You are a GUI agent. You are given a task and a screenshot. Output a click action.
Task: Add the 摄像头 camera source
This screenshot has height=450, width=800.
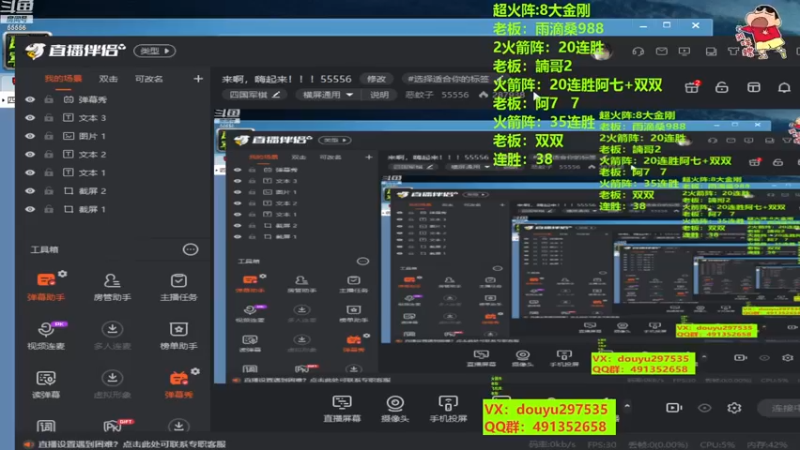(395, 409)
